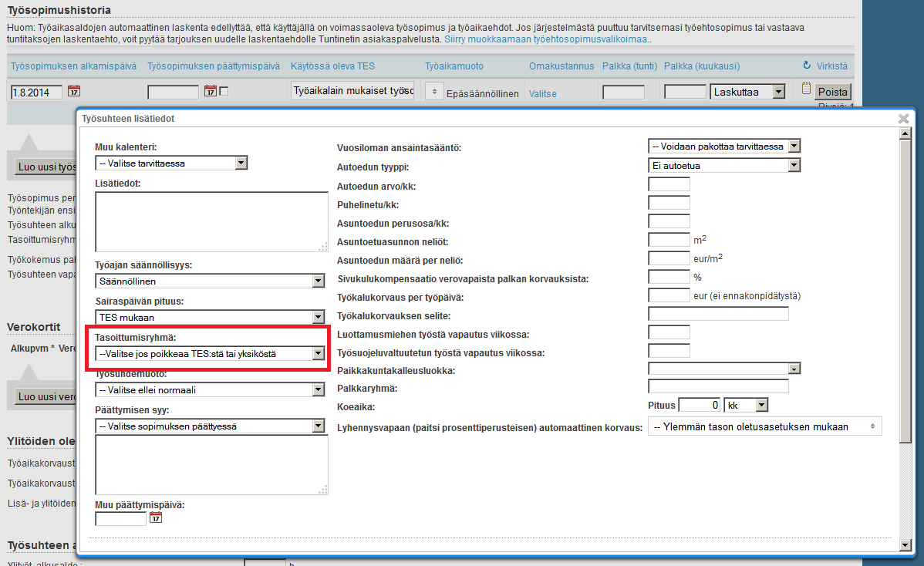This screenshot has height=566, width=924.
Task: Click the Poista button
Action: [x=832, y=92]
